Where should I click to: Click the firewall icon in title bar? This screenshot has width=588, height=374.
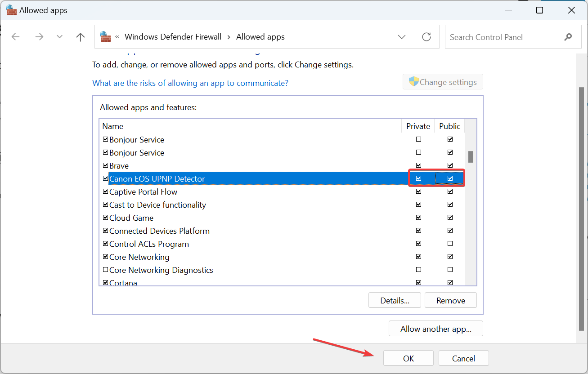[11, 10]
